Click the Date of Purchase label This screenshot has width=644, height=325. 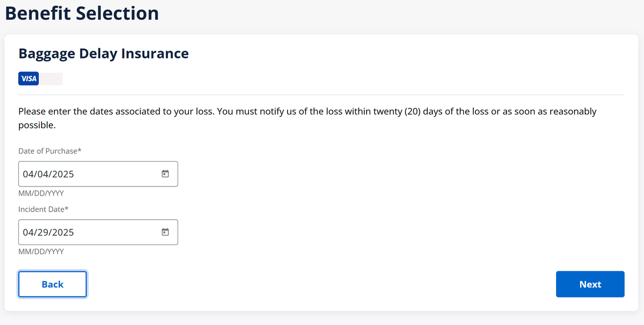tap(50, 151)
